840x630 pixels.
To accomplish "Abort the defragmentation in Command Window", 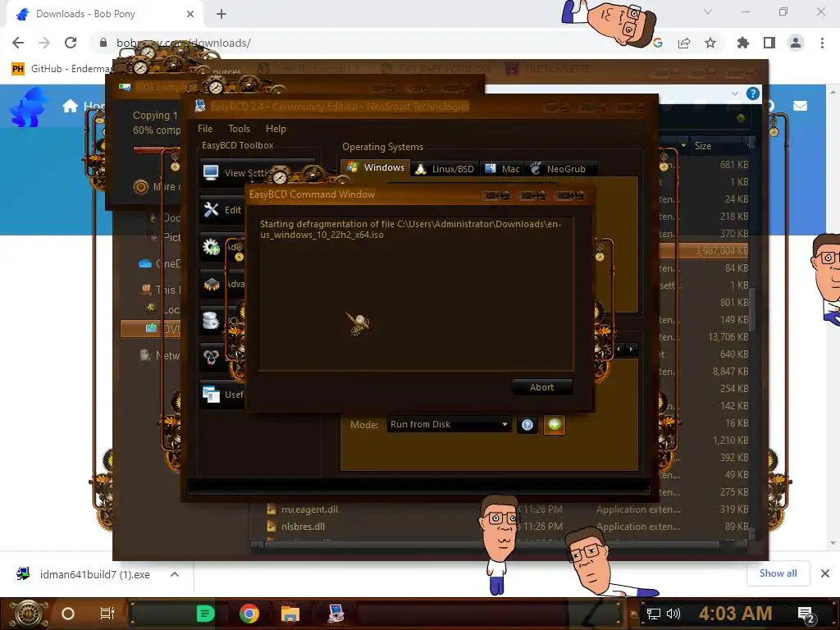I will pyautogui.click(x=542, y=387).
